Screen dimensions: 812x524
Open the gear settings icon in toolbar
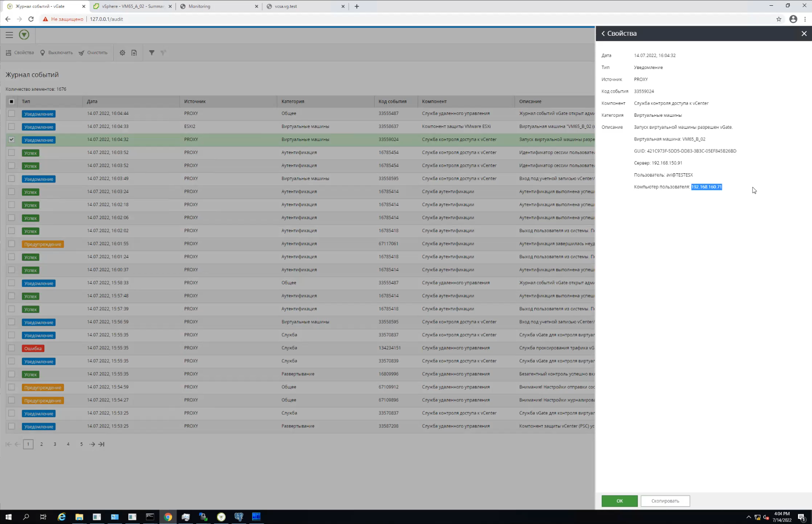coord(122,53)
